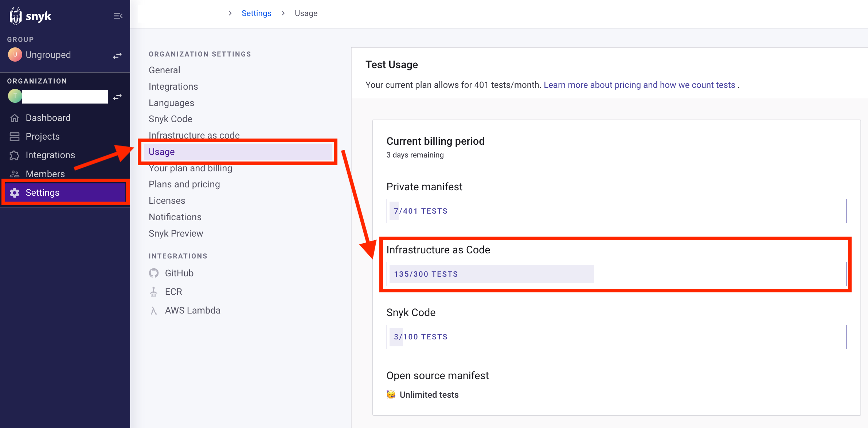Click the Integrations puzzle icon
The height and width of the screenshot is (428, 868).
(x=15, y=155)
